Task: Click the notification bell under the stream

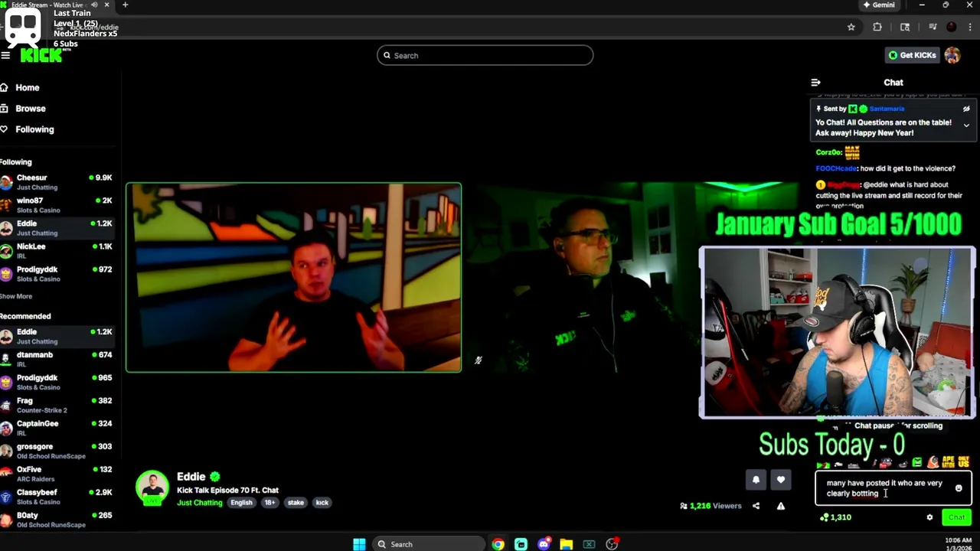Action: 756,480
